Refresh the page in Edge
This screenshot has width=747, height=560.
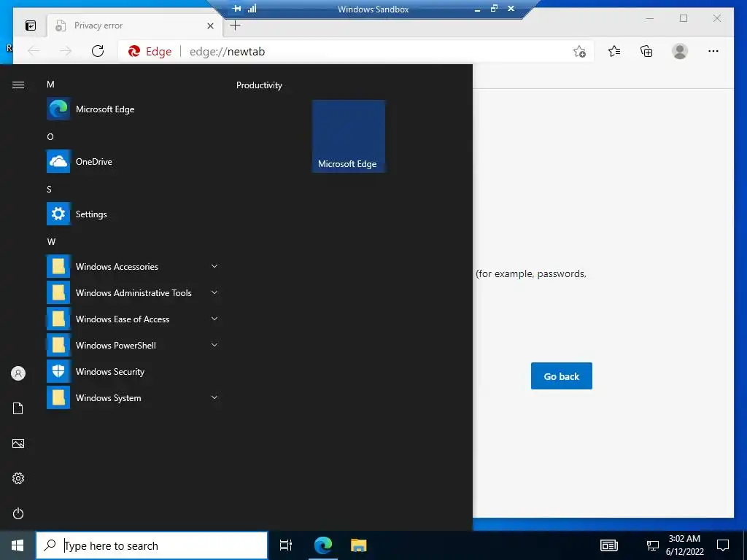(x=98, y=51)
